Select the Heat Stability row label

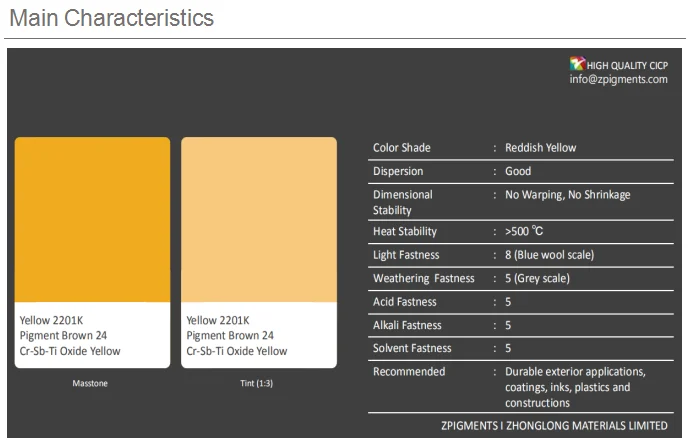[405, 232]
